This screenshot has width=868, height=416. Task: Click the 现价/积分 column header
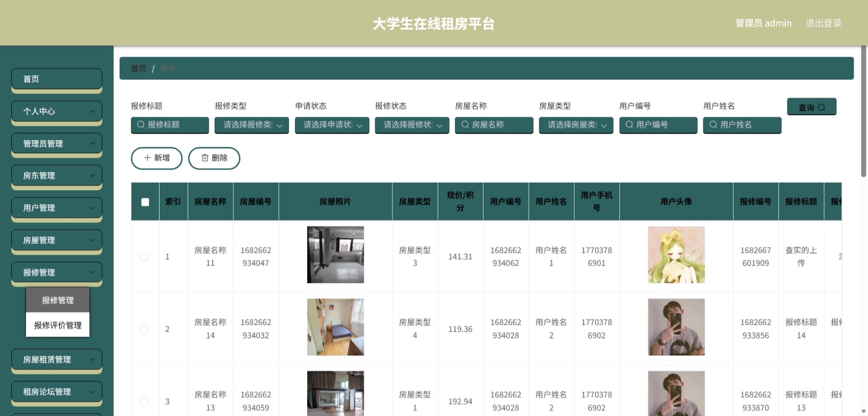(x=460, y=202)
